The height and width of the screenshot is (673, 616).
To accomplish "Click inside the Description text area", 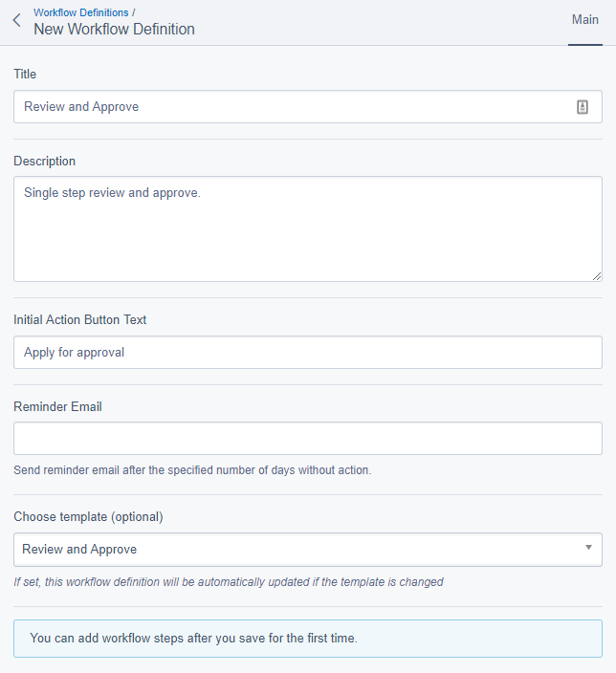I will click(x=306, y=229).
